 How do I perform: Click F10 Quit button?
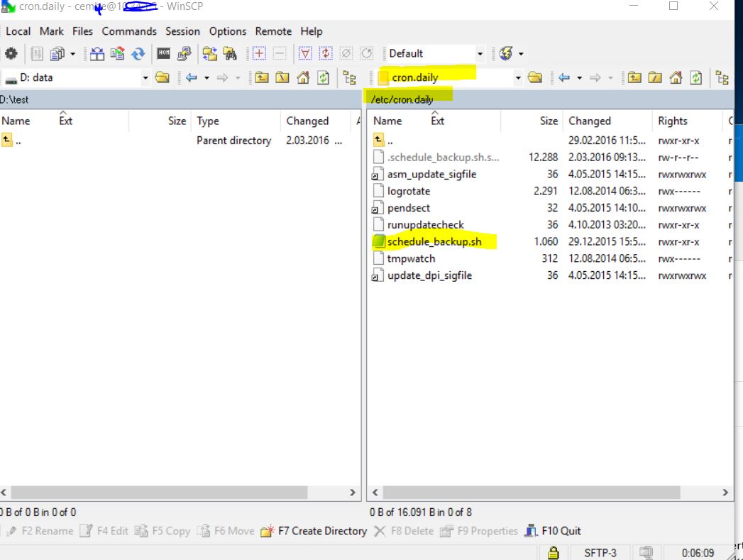tap(553, 531)
